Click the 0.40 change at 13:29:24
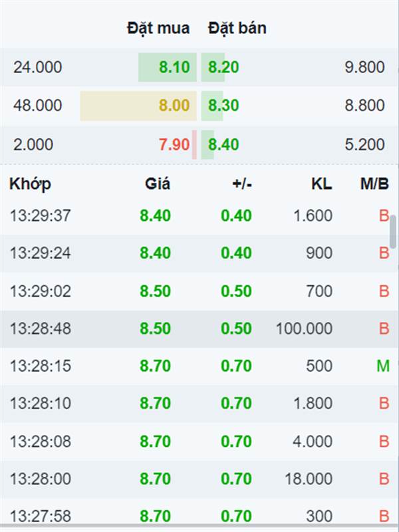Viewport: 399px width, 532px height. (x=237, y=253)
